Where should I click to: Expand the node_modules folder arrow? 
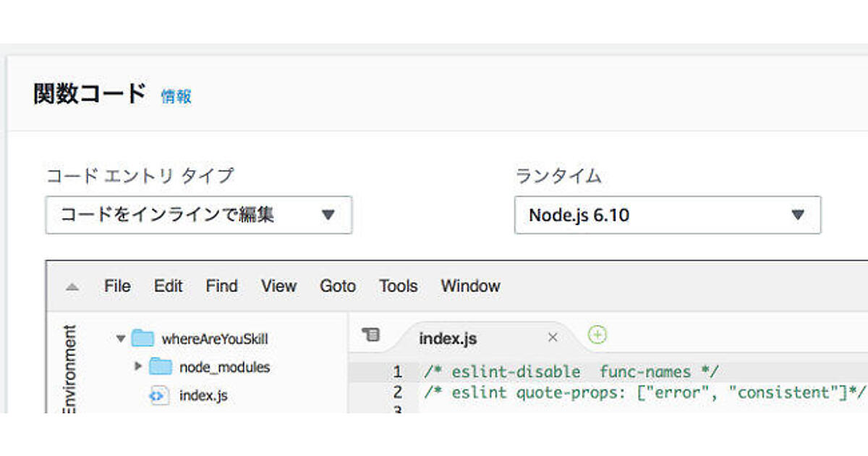click(x=138, y=367)
